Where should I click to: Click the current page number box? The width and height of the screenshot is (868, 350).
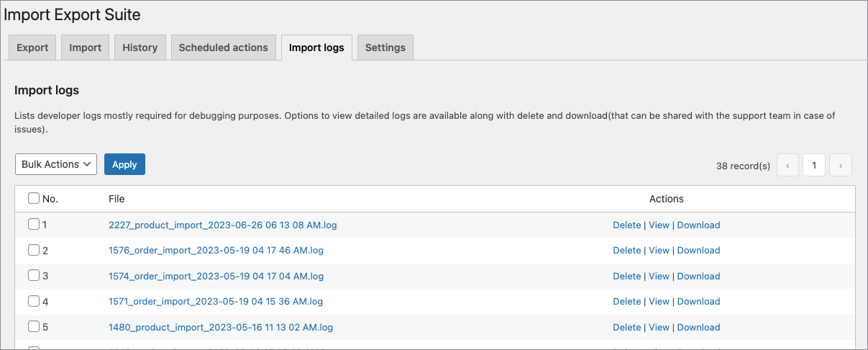click(814, 165)
